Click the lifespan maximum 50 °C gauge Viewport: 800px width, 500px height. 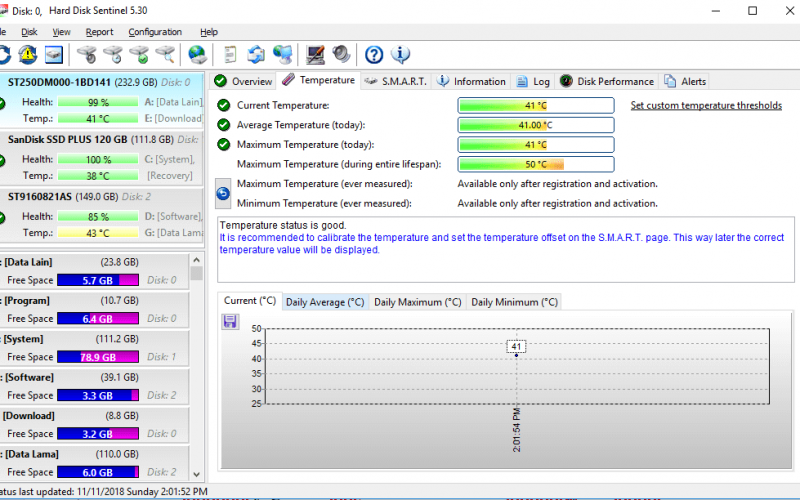tap(536, 164)
